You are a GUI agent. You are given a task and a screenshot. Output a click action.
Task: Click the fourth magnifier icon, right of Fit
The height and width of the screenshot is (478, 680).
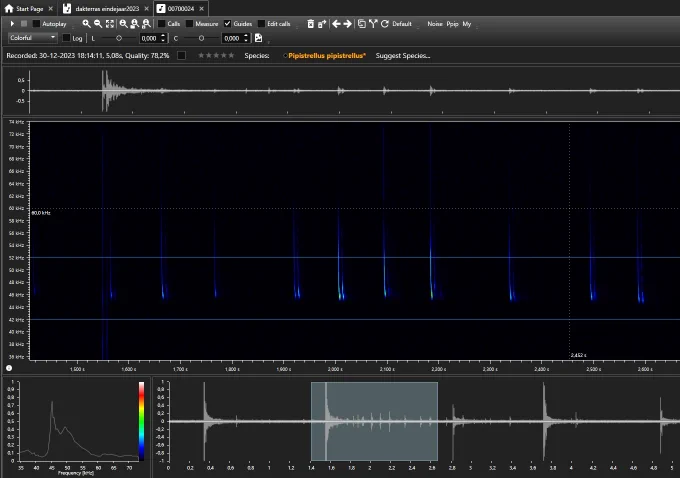pyautogui.click(x=124, y=23)
